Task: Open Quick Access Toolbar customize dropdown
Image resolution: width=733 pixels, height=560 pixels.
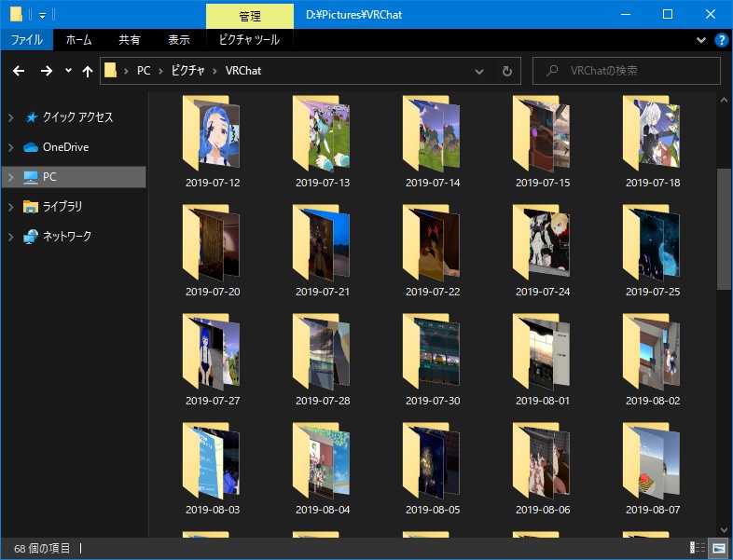Action: click(x=42, y=16)
